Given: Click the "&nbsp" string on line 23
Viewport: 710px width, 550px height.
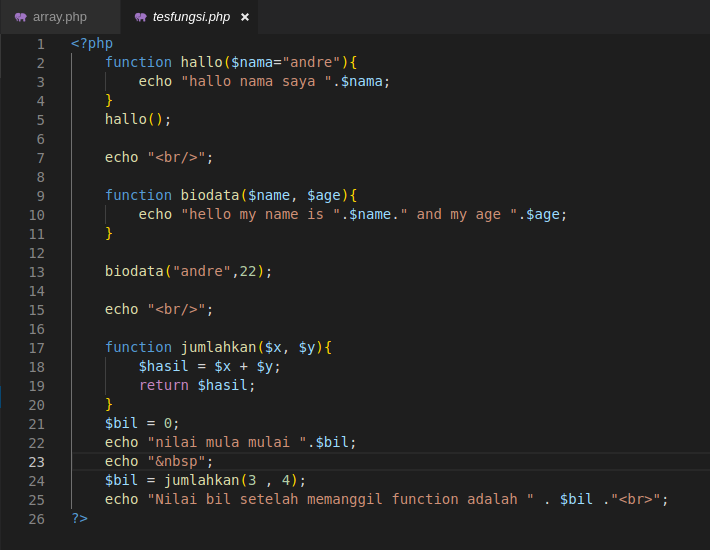Looking at the screenshot, I should tap(177, 461).
